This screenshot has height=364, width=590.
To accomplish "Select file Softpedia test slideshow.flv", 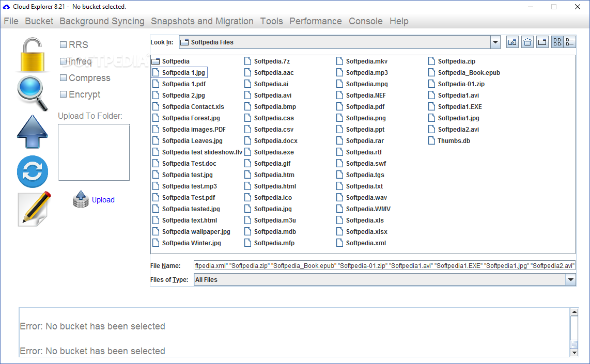I will coord(202,152).
